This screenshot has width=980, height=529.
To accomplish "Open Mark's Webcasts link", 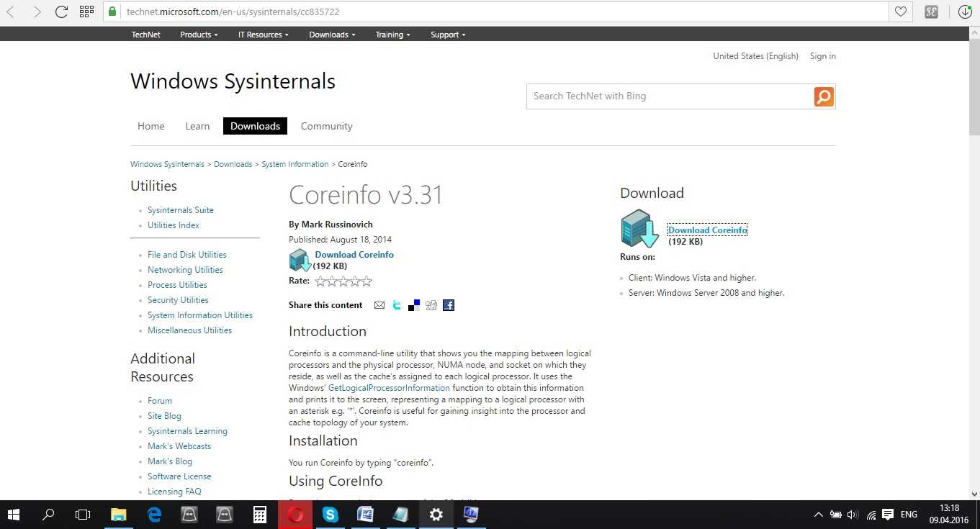I will [179, 446].
